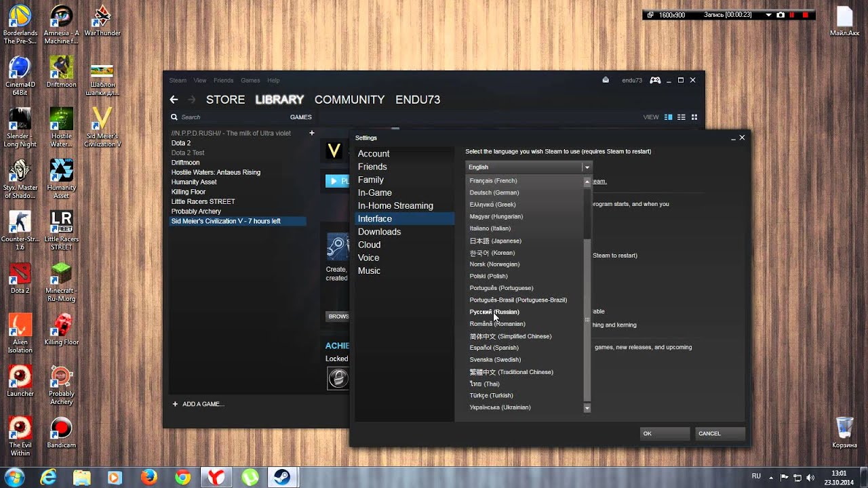This screenshot has height=488, width=868.
Task: Click ADD A GAME... in Steam
Action: coord(198,404)
